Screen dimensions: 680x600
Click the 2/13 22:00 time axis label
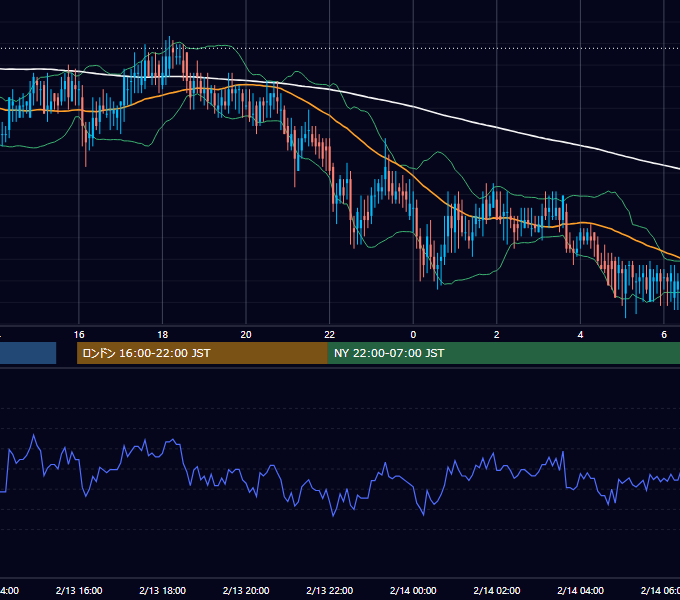click(x=330, y=590)
